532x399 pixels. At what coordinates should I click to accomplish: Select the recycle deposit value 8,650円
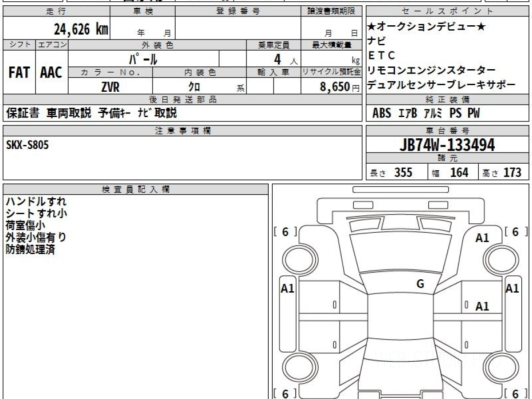[x=340, y=87]
